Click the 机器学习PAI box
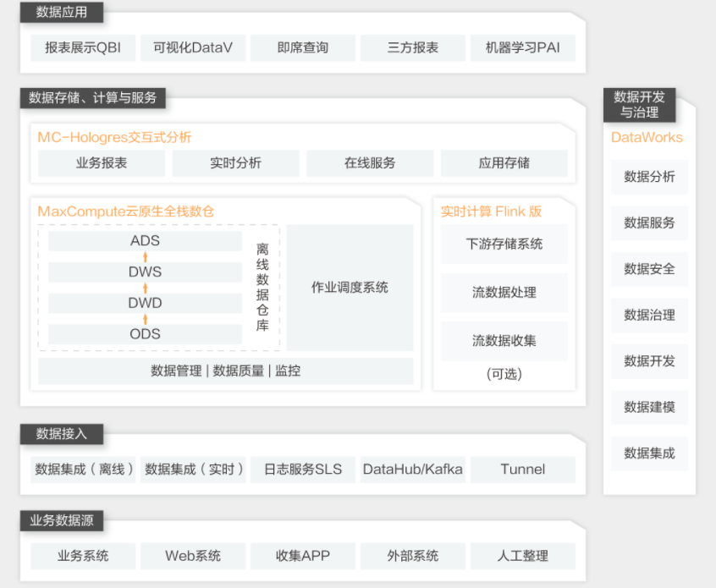The height and width of the screenshot is (588, 716). (x=523, y=47)
